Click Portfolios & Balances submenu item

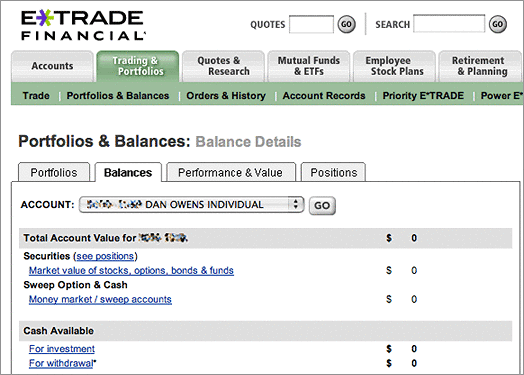[x=118, y=96]
